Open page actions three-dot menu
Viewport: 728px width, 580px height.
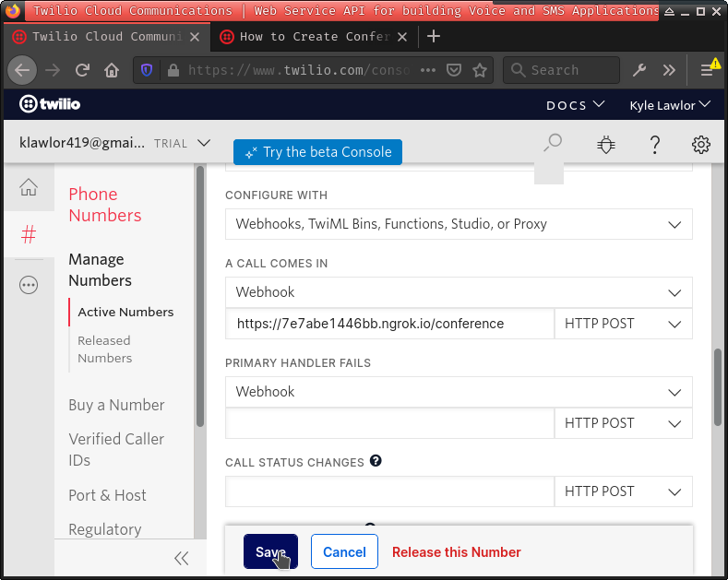tap(427, 70)
